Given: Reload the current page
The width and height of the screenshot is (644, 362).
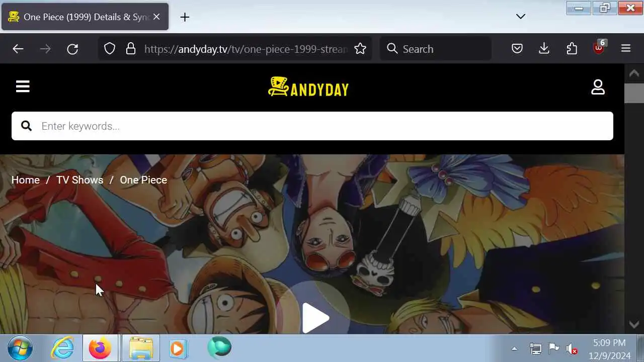Looking at the screenshot, I should tap(72, 49).
